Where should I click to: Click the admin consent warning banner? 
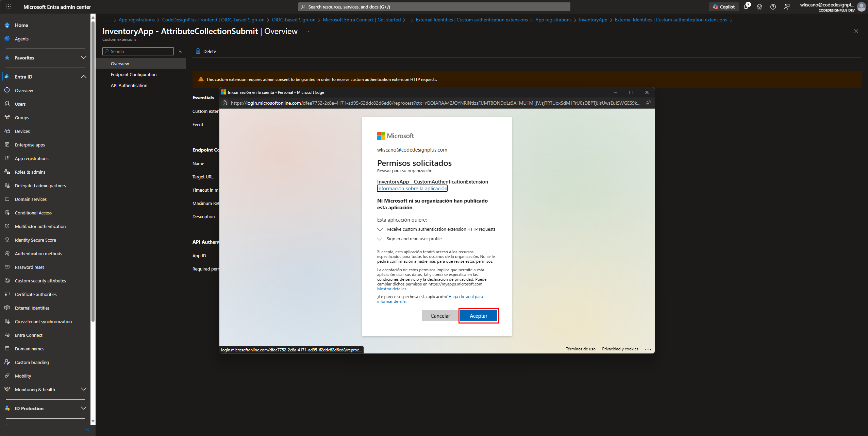point(527,79)
